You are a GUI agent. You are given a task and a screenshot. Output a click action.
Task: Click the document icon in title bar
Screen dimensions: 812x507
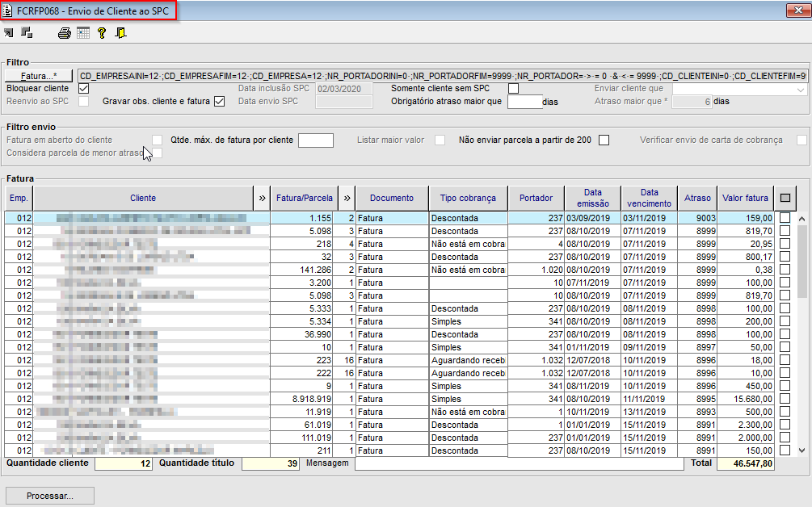(x=8, y=10)
